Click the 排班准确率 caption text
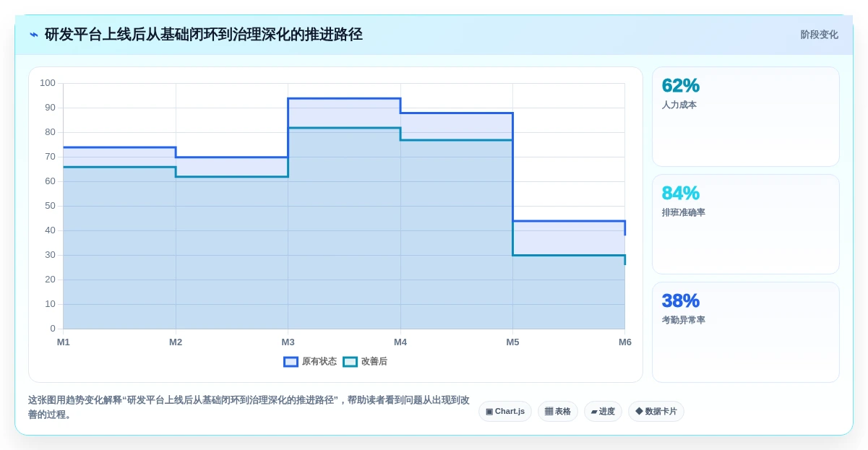The height and width of the screenshot is (450, 868). (684, 212)
